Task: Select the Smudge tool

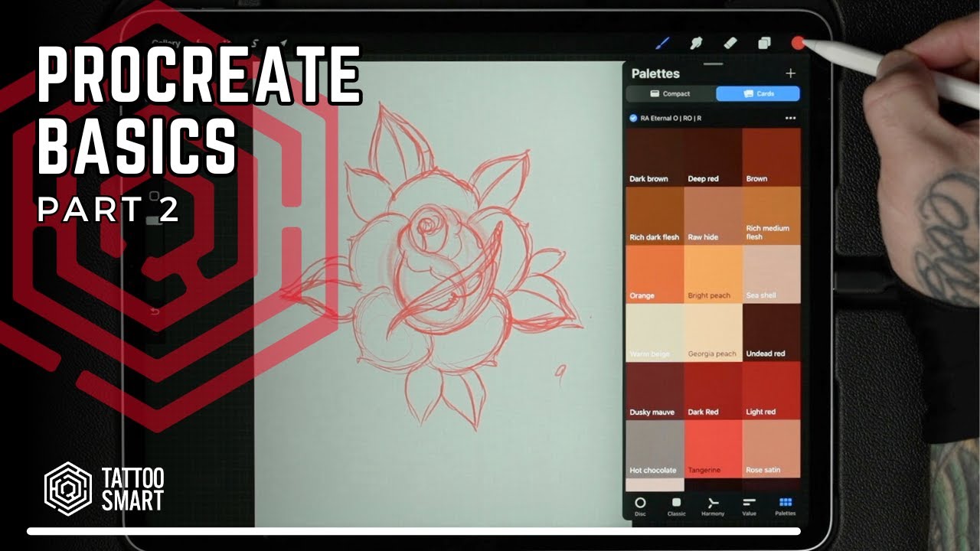Action: 696,43
